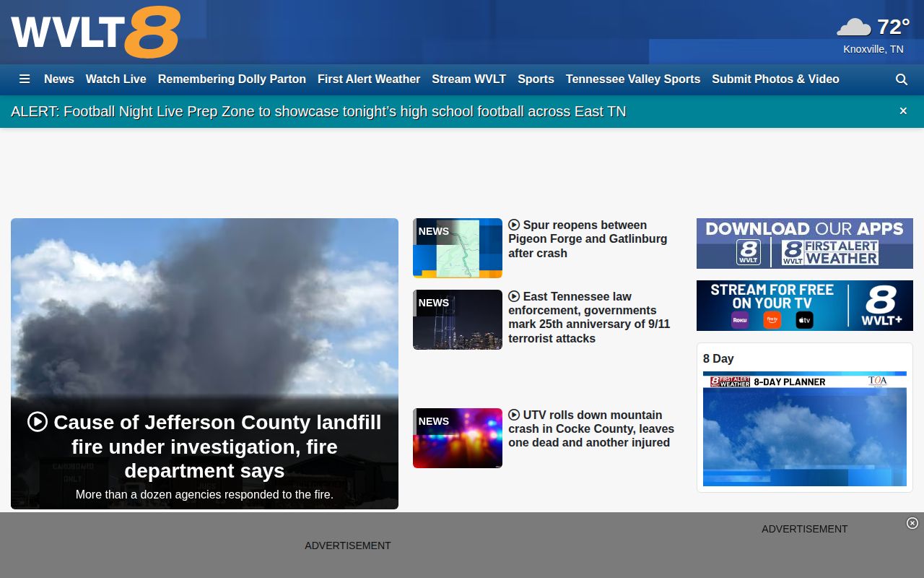This screenshot has width=924, height=578.
Task: Click the Stream For Free On Your TV banner
Action: coord(805,306)
